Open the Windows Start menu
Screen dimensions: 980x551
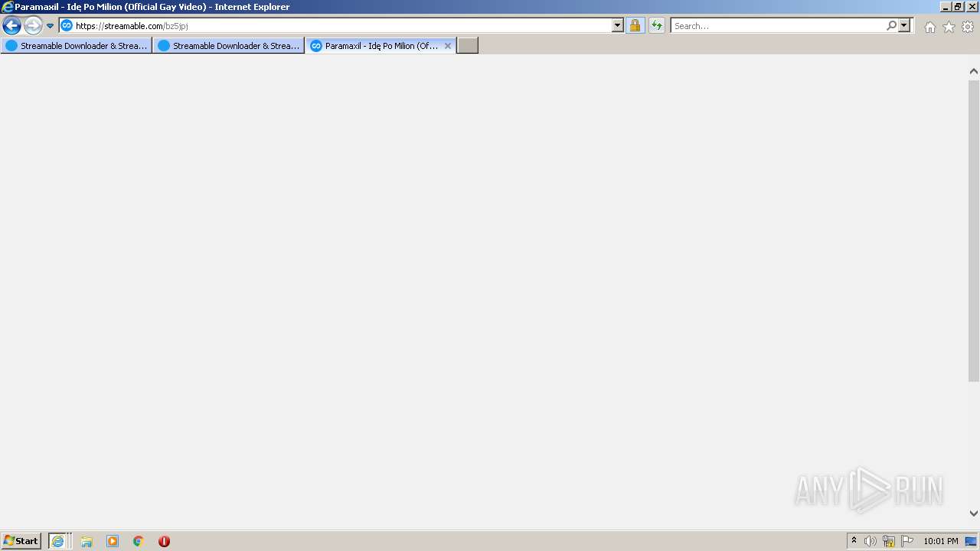pyautogui.click(x=21, y=541)
